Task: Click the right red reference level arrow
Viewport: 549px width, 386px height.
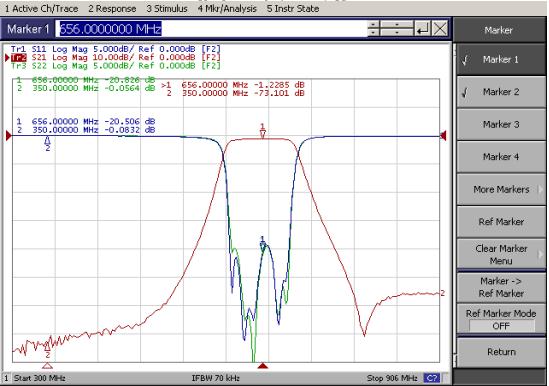Action: click(x=443, y=136)
